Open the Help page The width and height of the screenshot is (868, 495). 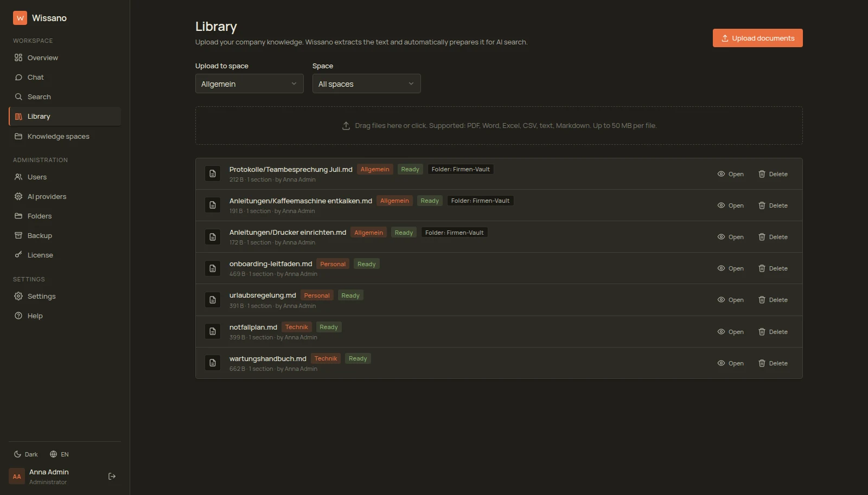[x=65, y=316]
